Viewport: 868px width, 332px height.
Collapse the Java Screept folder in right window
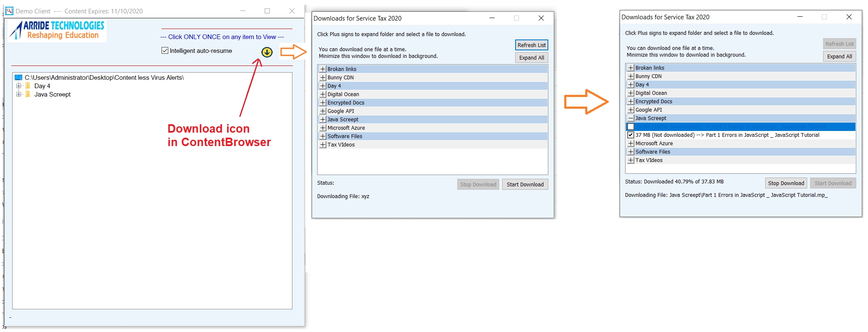(631, 118)
